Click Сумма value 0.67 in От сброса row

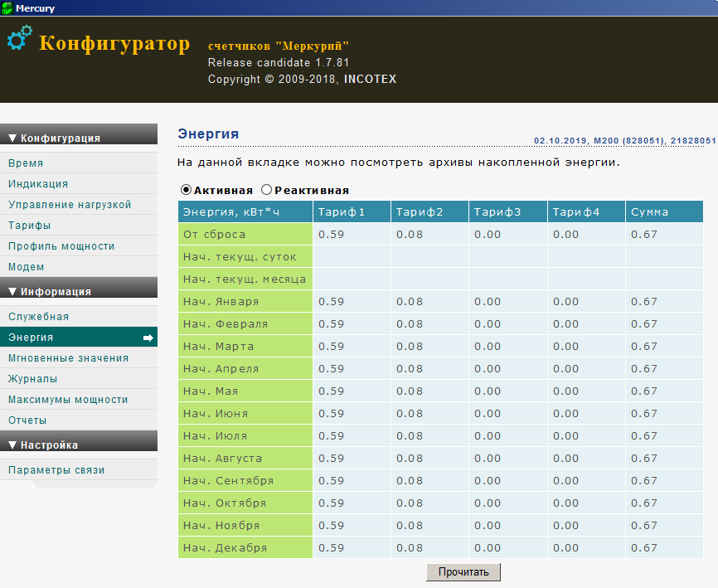664,234
